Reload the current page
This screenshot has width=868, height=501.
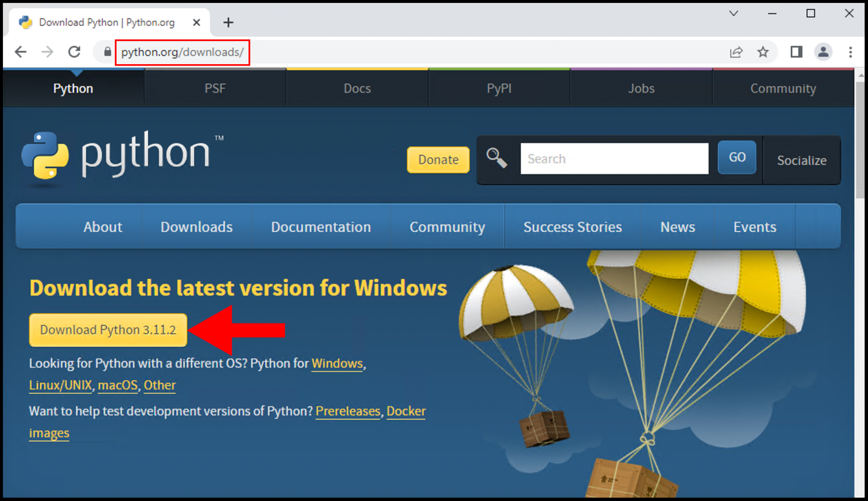[x=75, y=52]
